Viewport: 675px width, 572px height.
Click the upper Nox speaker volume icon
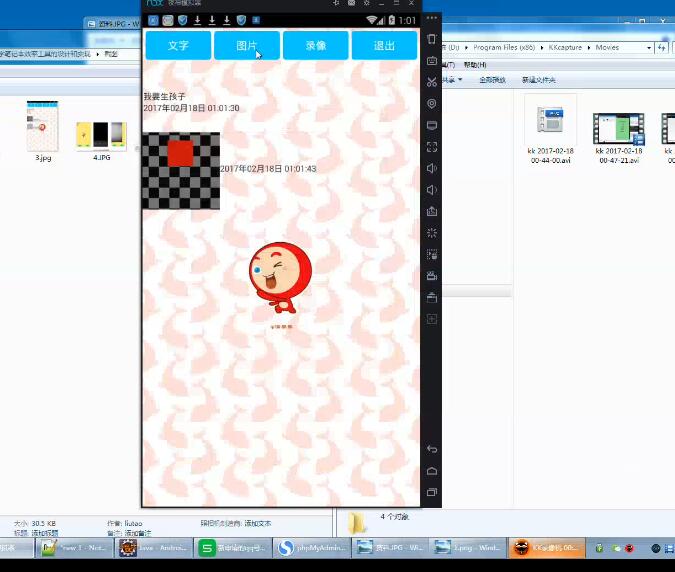pyautogui.click(x=432, y=168)
